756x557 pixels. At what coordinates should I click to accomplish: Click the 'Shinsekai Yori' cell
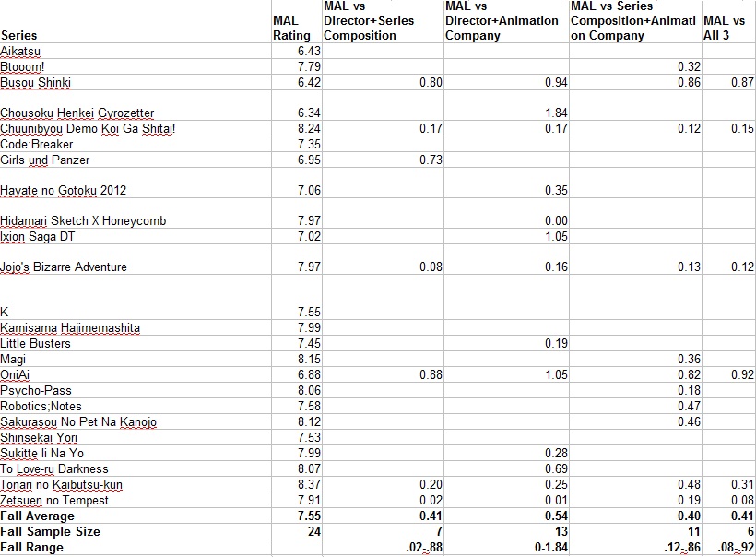click(x=136, y=437)
